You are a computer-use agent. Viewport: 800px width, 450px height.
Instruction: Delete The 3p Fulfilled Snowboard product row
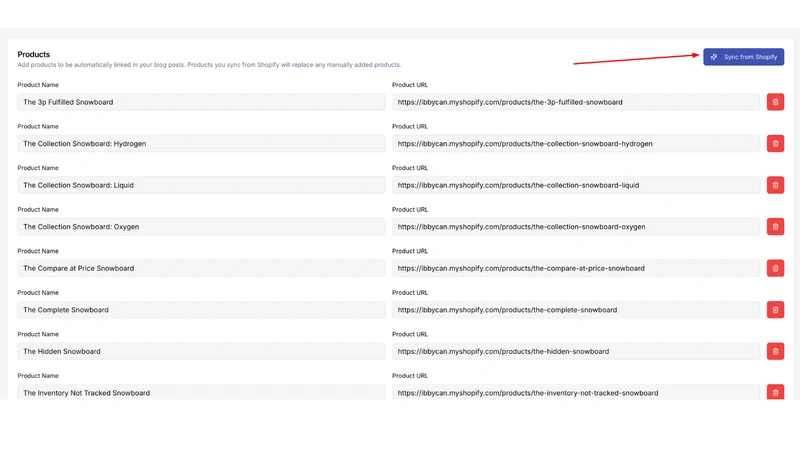point(775,102)
